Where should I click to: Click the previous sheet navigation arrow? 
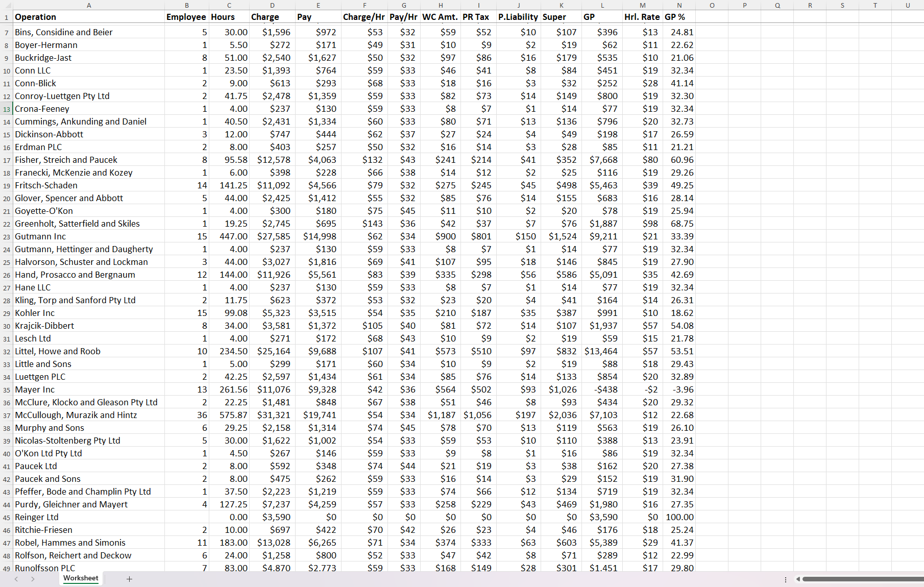[x=16, y=579]
